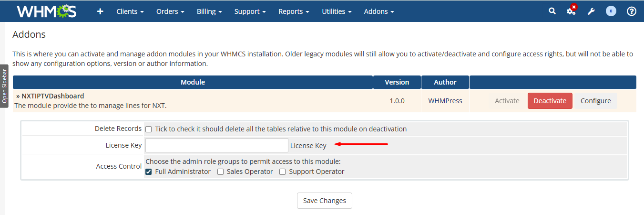Click the Save Changes button

(325, 201)
